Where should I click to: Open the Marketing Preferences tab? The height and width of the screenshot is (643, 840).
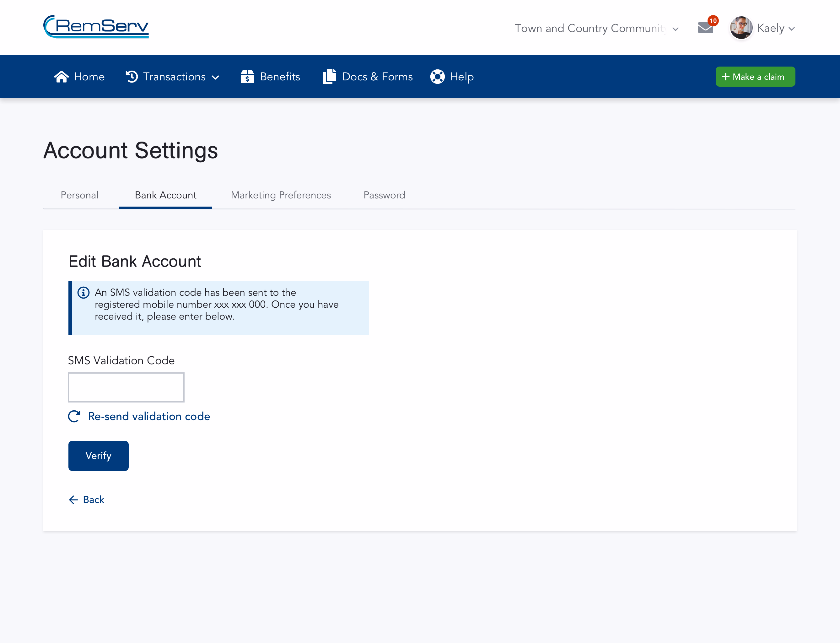281,195
